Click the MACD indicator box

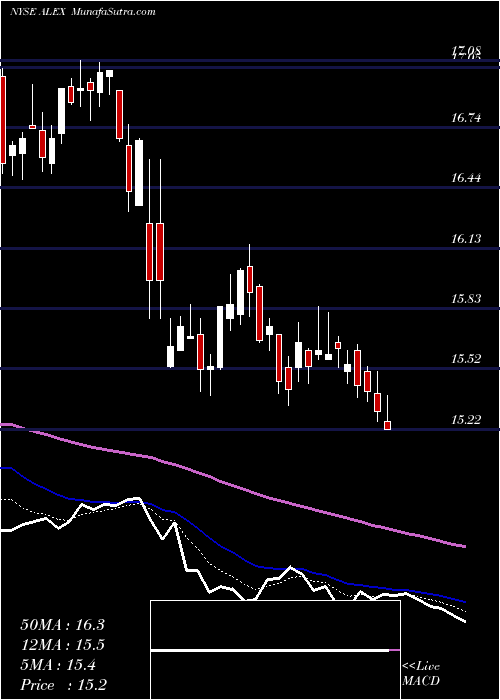point(275,650)
